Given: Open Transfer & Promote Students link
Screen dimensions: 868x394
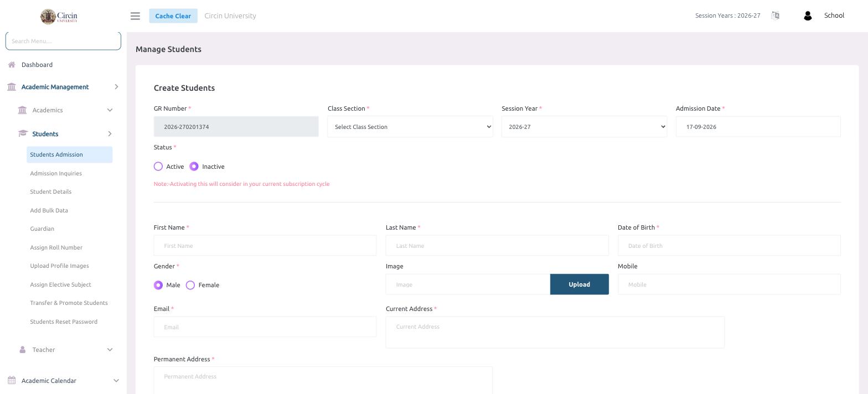Looking at the screenshot, I should [69, 303].
